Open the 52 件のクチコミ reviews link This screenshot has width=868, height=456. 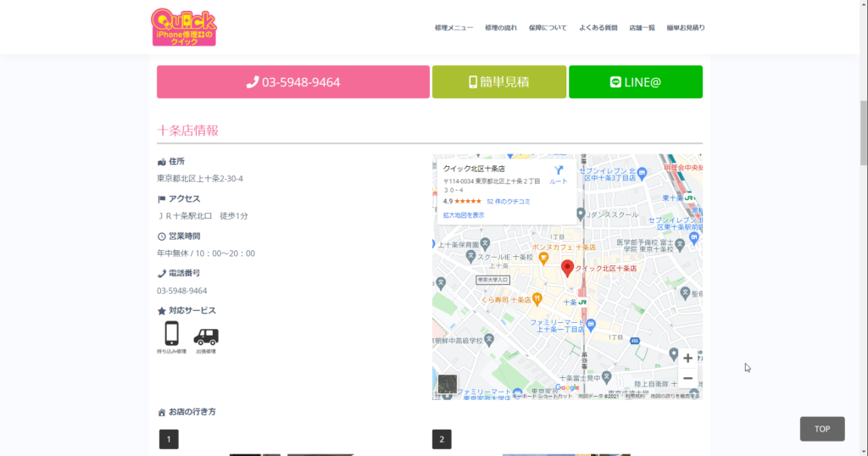(509, 202)
